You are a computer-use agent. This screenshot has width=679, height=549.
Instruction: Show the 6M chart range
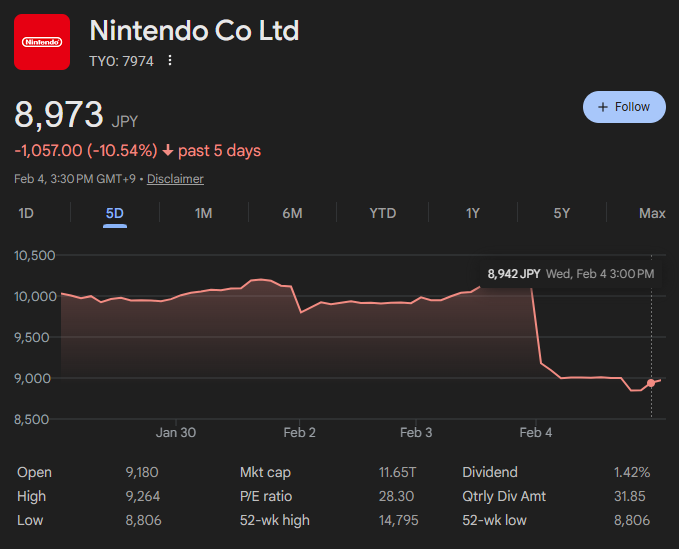(x=292, y=213)
